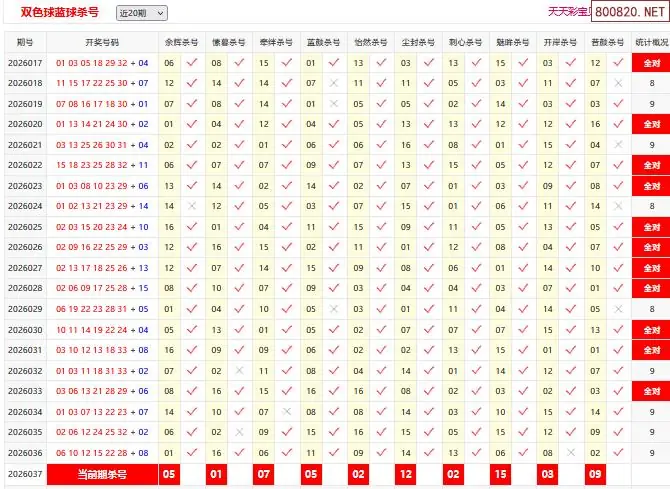Open the 天天彩宝 link at top right
670x489 pixels.
(x=566, y=12)
